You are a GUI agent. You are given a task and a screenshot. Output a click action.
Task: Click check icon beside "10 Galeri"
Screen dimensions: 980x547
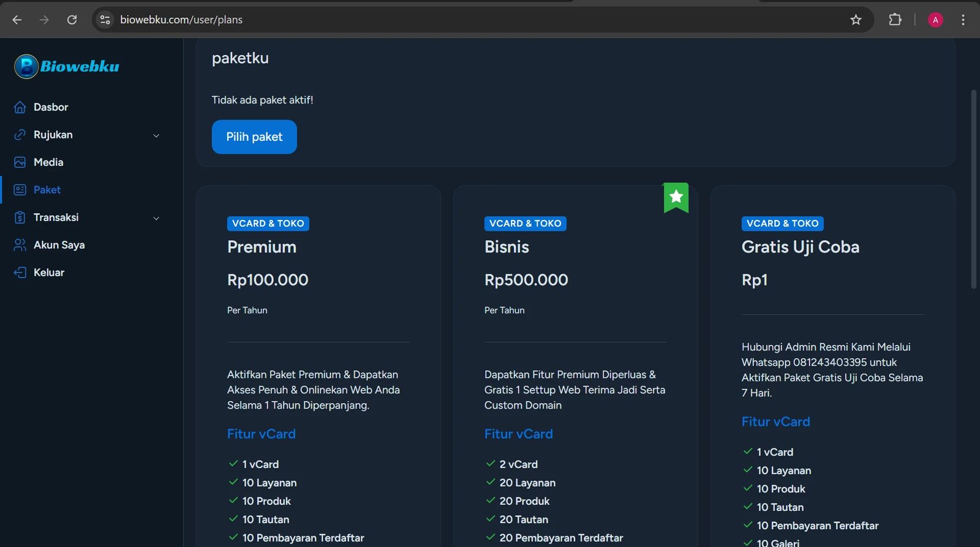click(x=748, y=543)
